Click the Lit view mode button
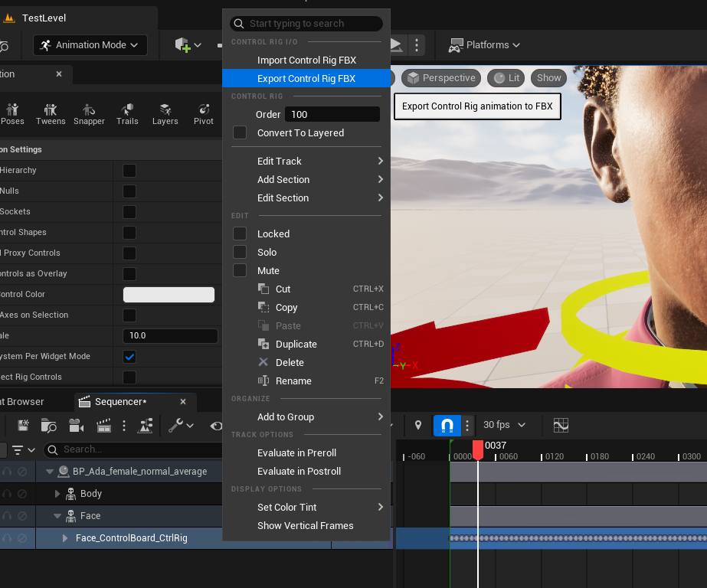The height and width of the screenshot is (588, 707). point(506,77)
